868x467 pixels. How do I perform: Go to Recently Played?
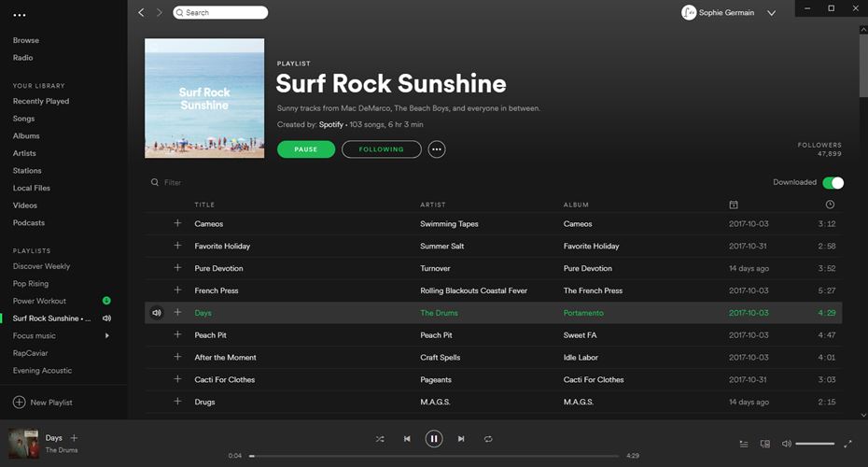click(x=41, y=102)
